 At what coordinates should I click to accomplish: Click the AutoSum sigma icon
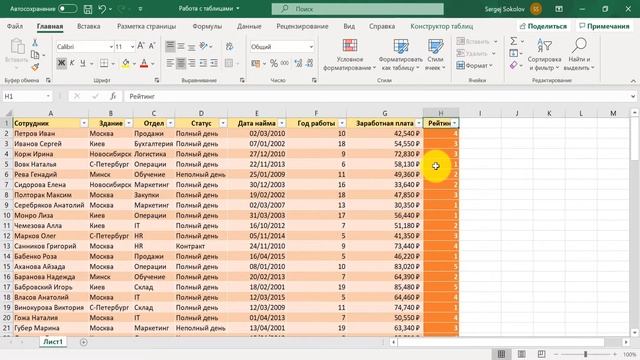pos(513,41)
